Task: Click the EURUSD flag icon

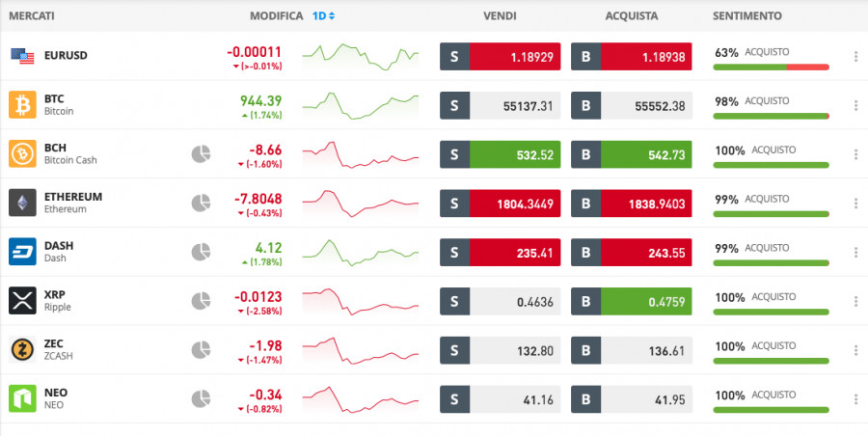Action: tap(22, 56)
